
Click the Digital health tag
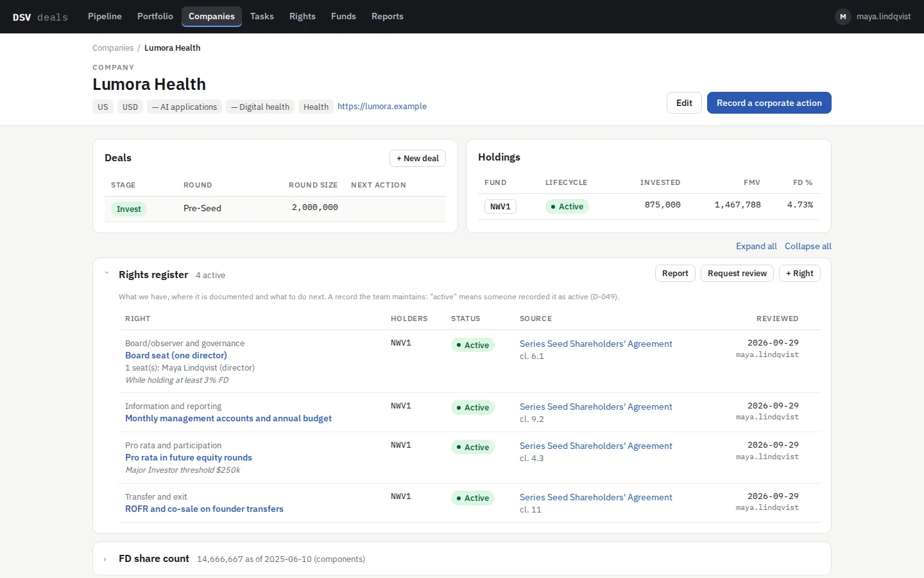(260, 107)
